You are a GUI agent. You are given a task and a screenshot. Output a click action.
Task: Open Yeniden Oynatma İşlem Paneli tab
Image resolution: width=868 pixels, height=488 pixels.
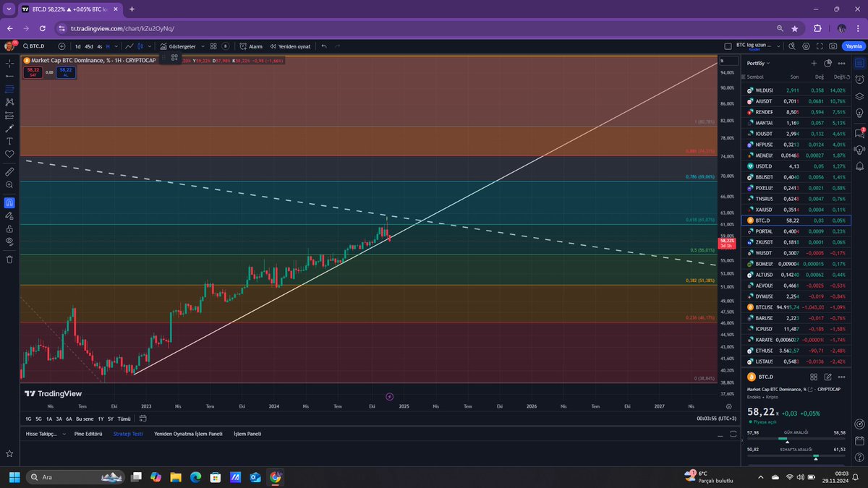coord(188,434)
